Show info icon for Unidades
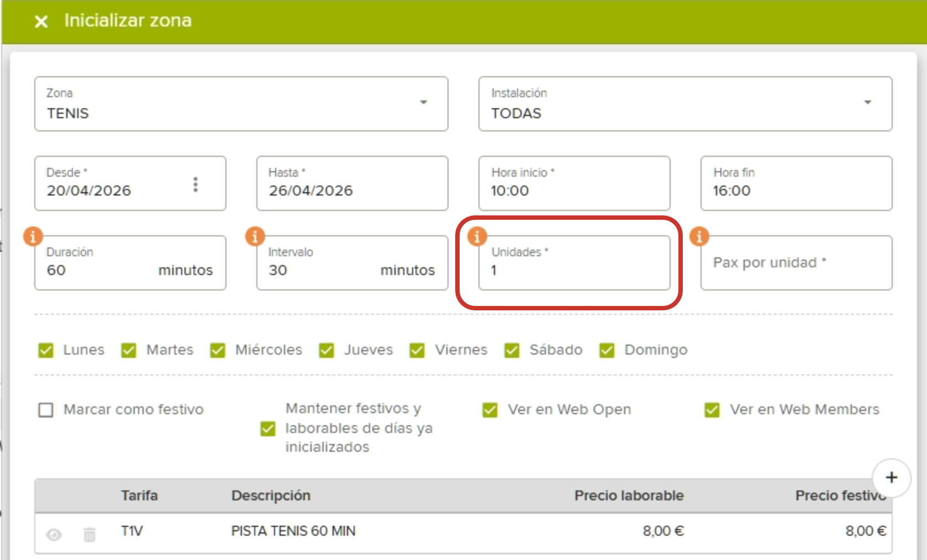 point(477,236)
